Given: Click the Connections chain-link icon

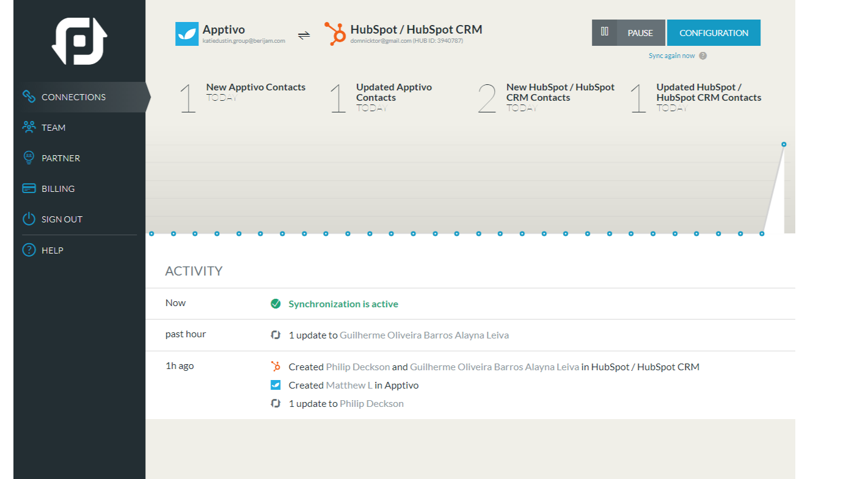Looking at the screenshot, I should click(29, 97).
